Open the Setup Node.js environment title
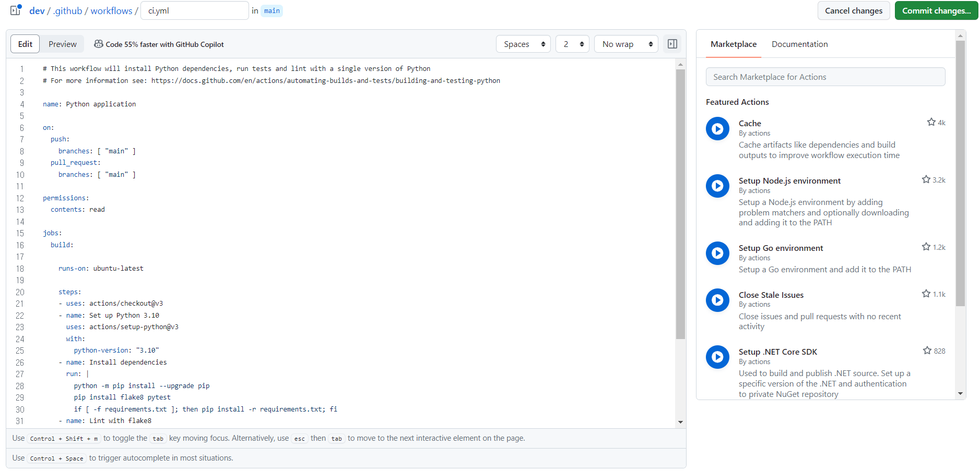The width and height of the screenshot is (980, 471). point(789,180)
